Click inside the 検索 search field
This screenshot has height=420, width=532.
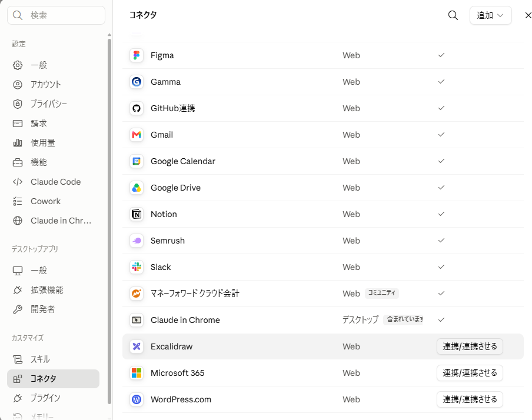tap(56, 15)
